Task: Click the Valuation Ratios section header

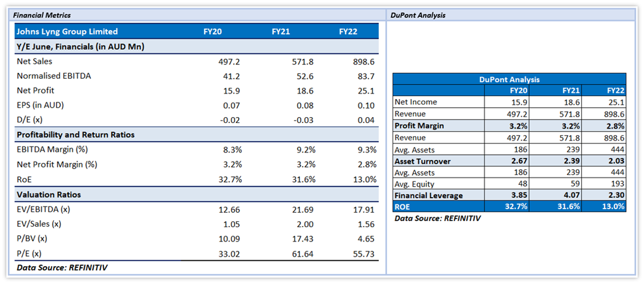Action: click(49, 195)
